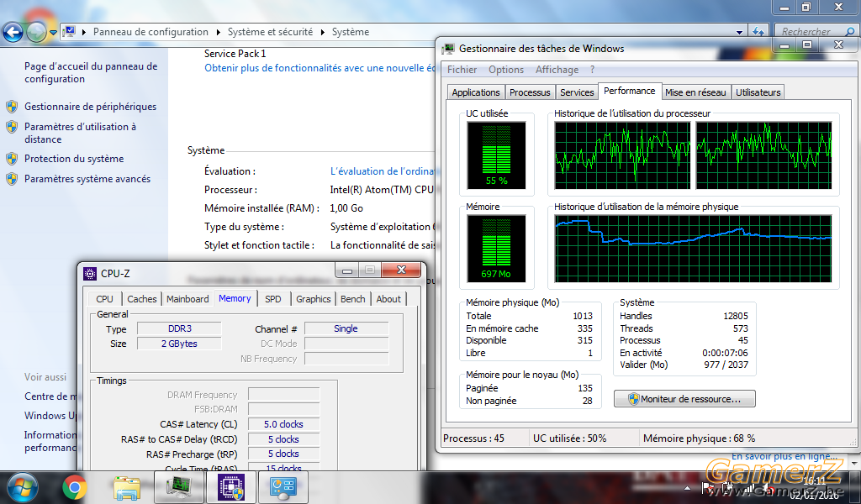Viewport: 861px width, 504px height.
Task: Activate the CPU-Z taskbar icon
Action: point(231,487)
